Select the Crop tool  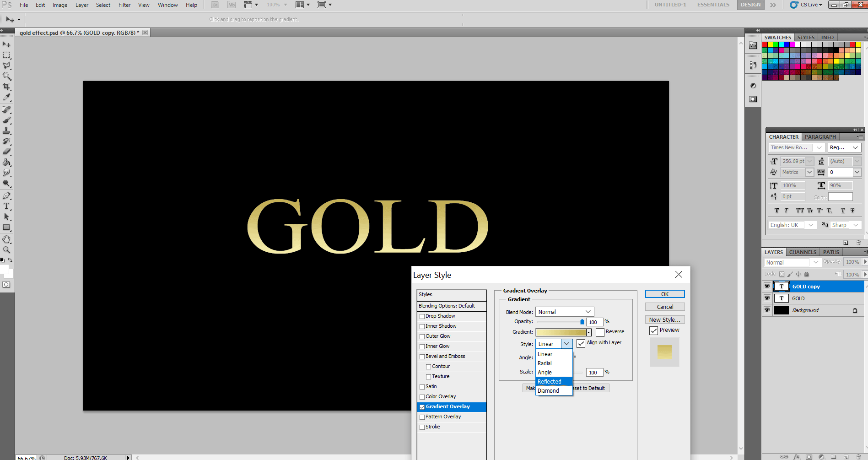6,86
